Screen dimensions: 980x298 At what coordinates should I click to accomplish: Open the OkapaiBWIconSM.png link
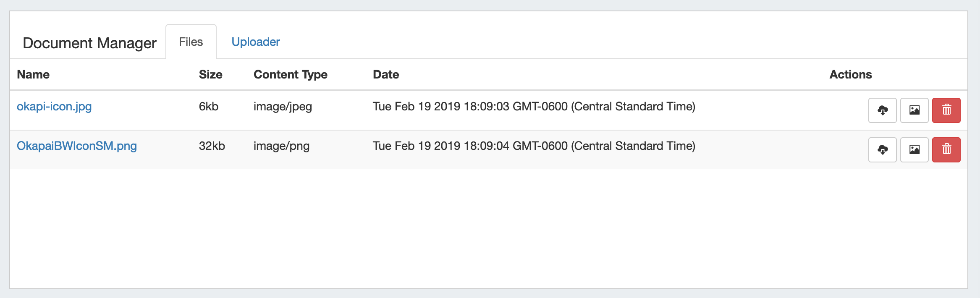pyautogui.click(x=77, y=146)
